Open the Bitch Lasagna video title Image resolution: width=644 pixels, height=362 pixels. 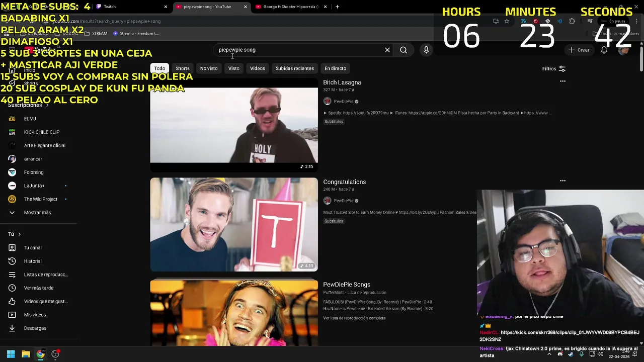[x=342, y=82]
